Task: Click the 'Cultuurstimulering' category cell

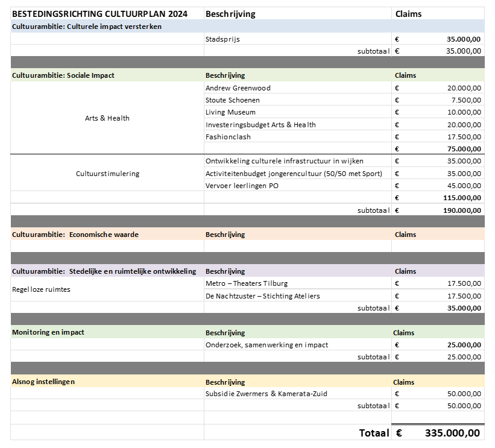Action: pyautogui.click(x=107, y=174)
